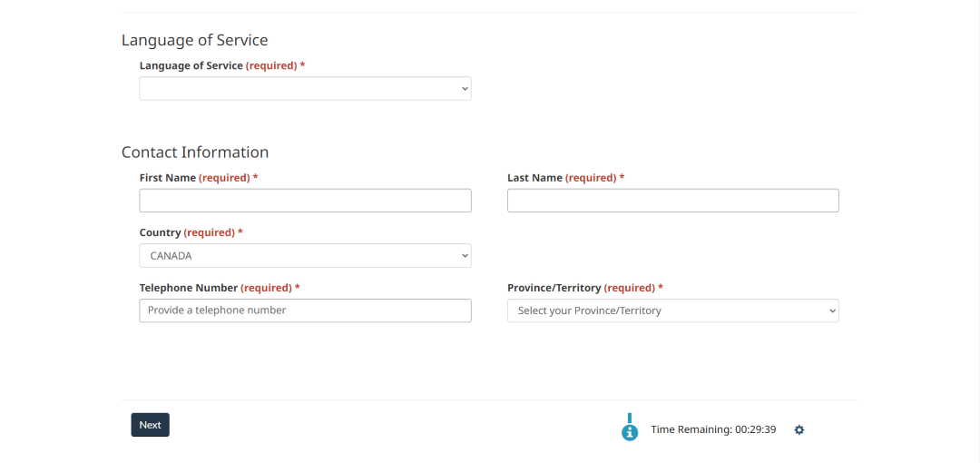Click the blue information icon near timer

(630, 432)
